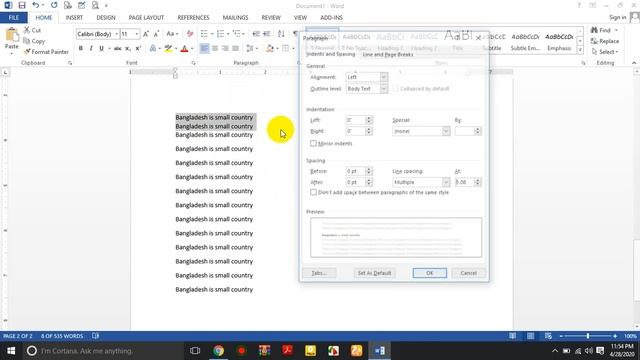The width and height of the screenshot is (640, 360).
Task: Check Don't add space between paragraphs checkbox
Action: (x=313, y=192)
